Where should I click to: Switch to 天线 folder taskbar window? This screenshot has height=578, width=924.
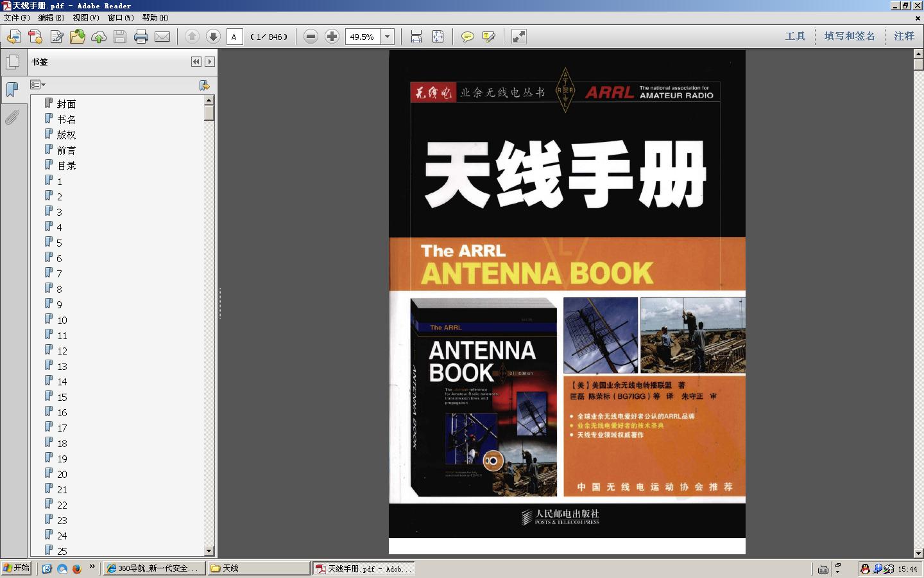pyautogui.click(x=259, y=568)
